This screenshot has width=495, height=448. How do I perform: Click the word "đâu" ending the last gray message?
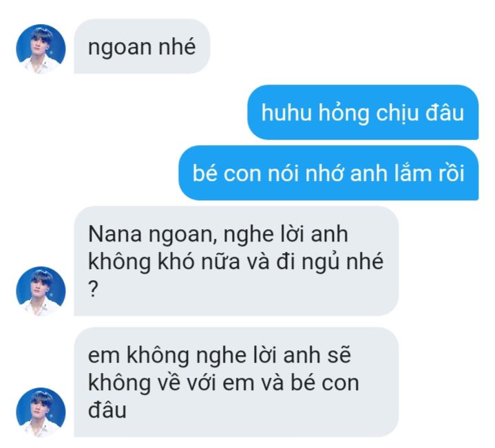[x=107, y=410]
